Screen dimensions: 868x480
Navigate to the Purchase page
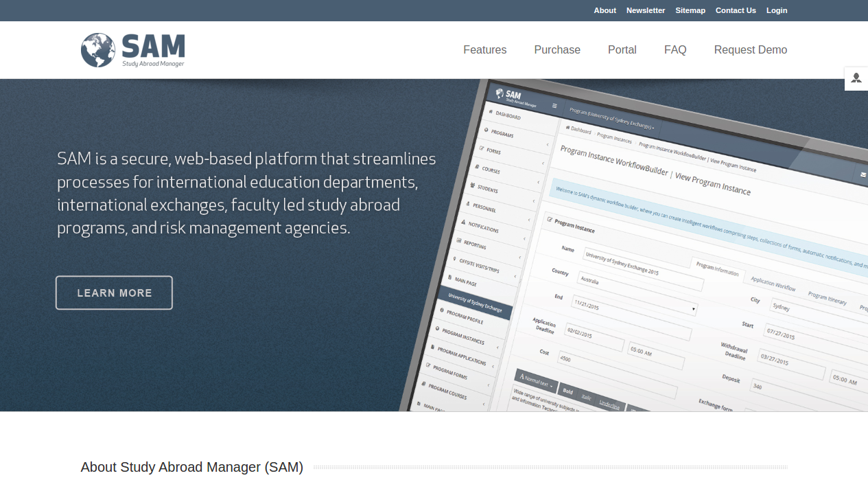[557, 50]
